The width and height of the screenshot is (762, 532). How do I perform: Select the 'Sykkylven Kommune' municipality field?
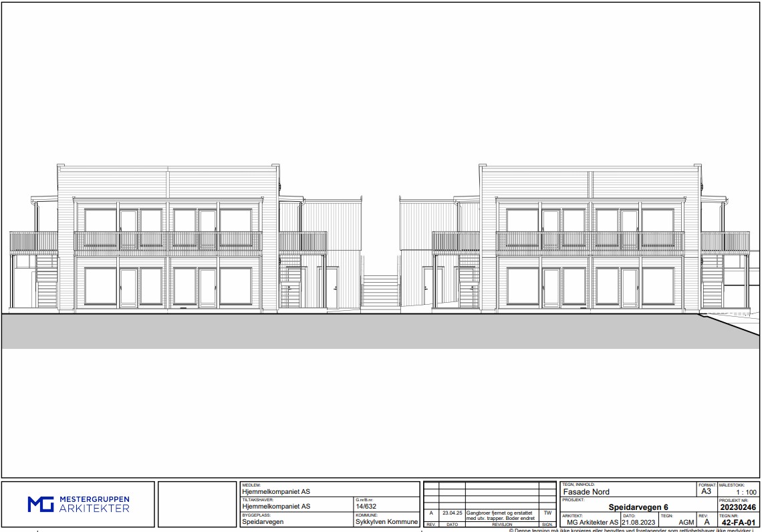[x=386, y=522]
